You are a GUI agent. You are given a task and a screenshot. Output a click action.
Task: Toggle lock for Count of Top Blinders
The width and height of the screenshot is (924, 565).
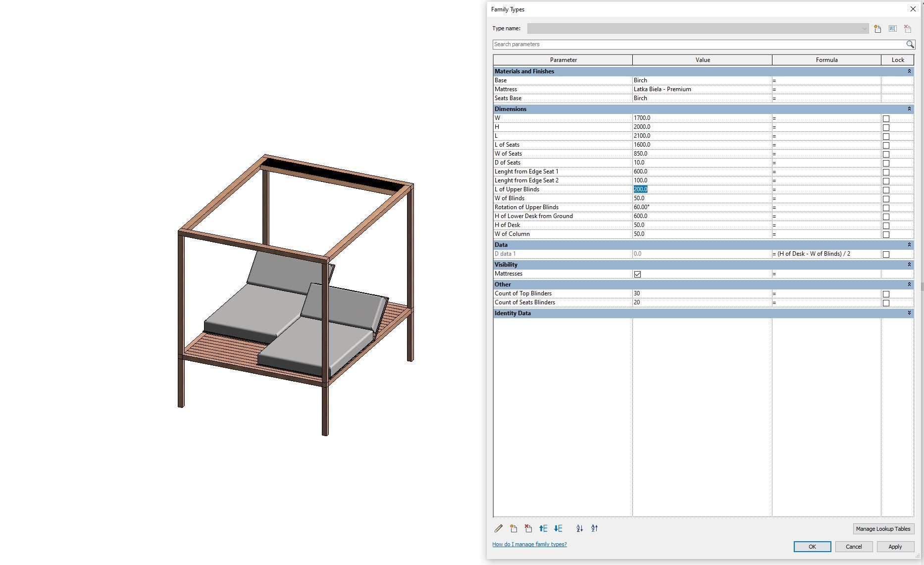pyautogui.click(x=886, y=294)
